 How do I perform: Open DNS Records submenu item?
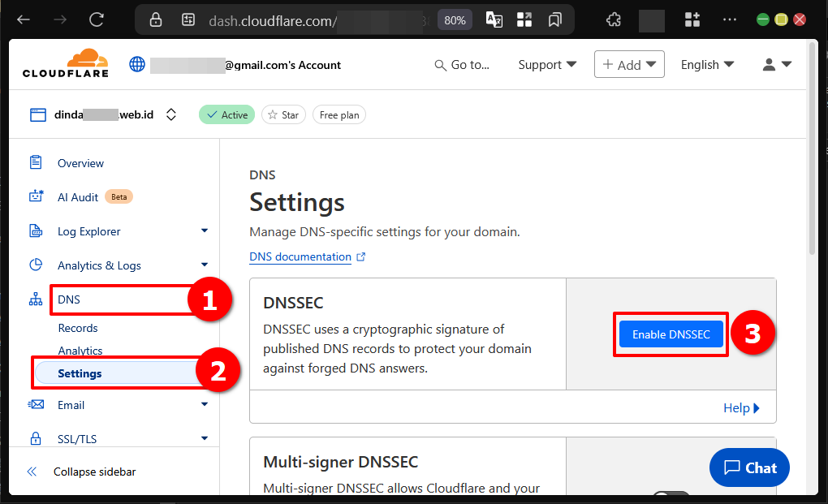pyautogui.click(x=78, y=328)
